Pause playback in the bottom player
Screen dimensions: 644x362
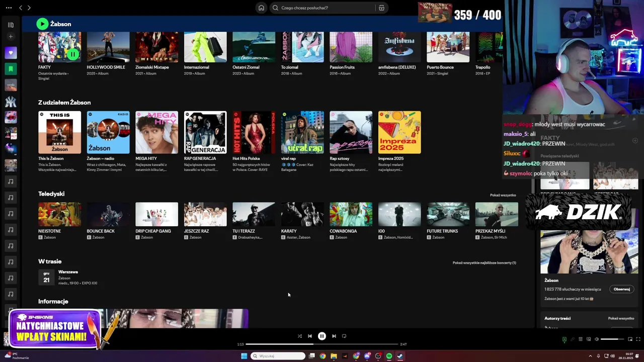pyautogui.click(x=322, y=336)
